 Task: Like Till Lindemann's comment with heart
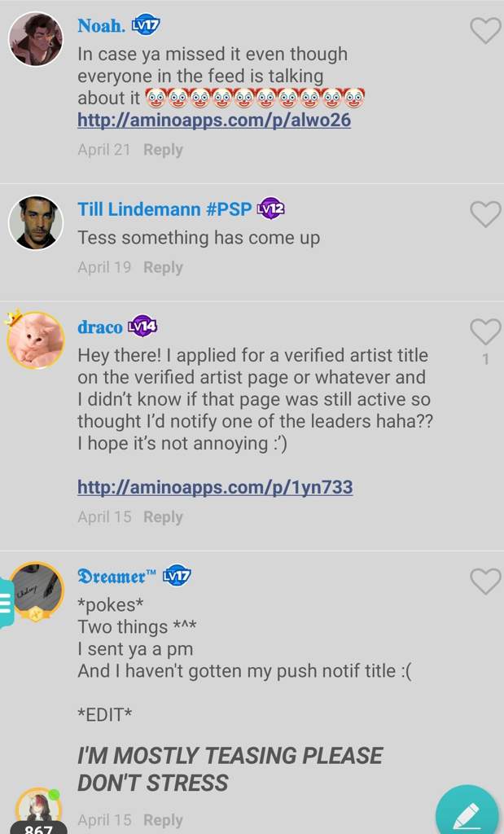[x=486, y=214]
